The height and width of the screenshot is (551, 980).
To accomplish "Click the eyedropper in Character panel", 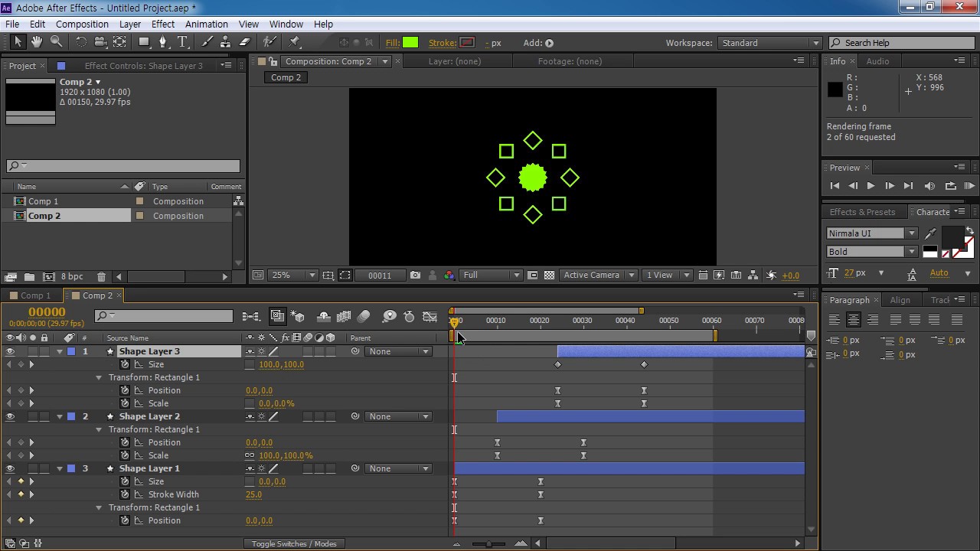I will click(x=931, y=233).
